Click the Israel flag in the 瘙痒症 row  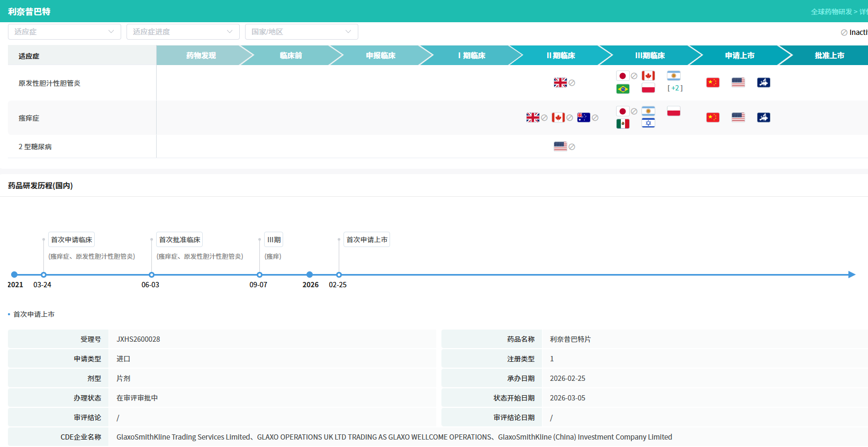(648, 123)
